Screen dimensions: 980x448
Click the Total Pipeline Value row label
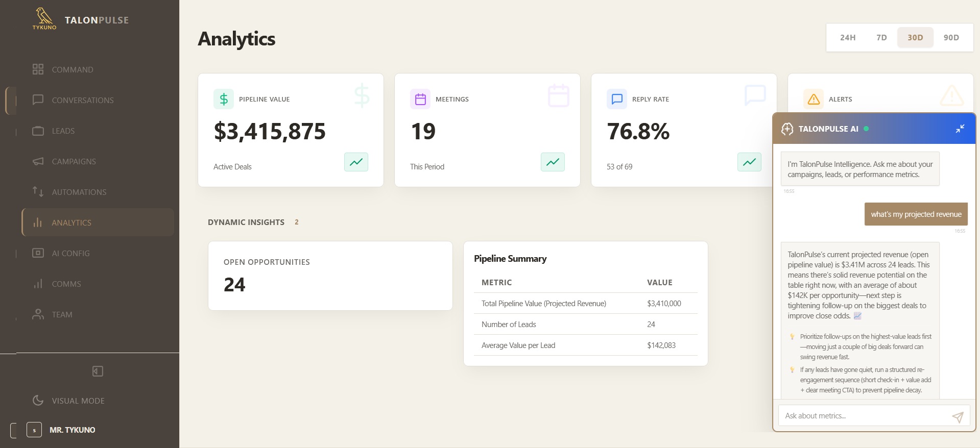point(544,303)
